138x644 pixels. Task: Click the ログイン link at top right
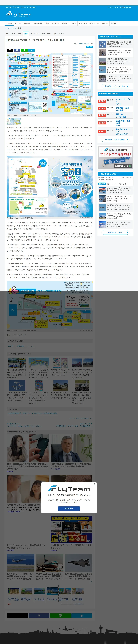[x=130, y=8]
